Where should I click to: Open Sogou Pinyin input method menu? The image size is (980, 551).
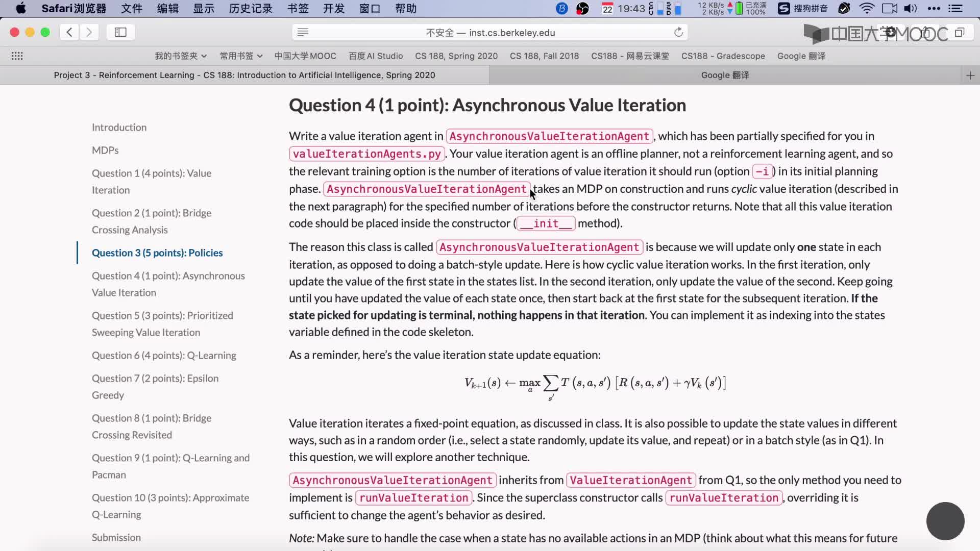click(x=803, y=8)
